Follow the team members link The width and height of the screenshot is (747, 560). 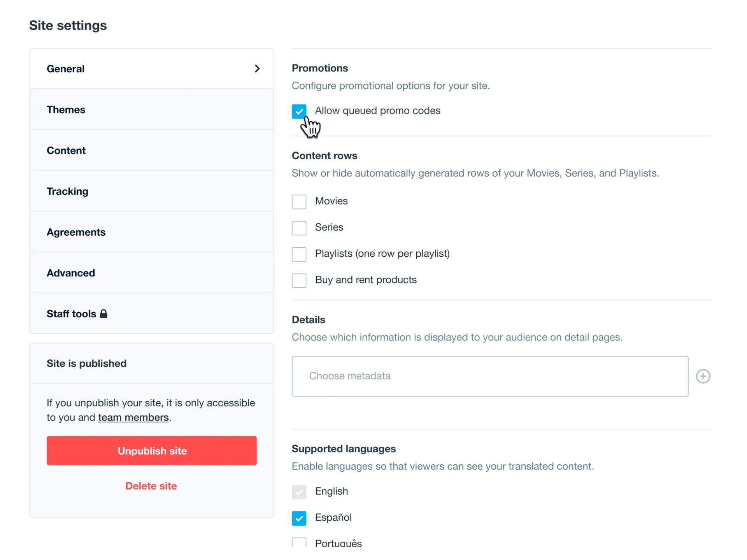click(x=133, y=417)
